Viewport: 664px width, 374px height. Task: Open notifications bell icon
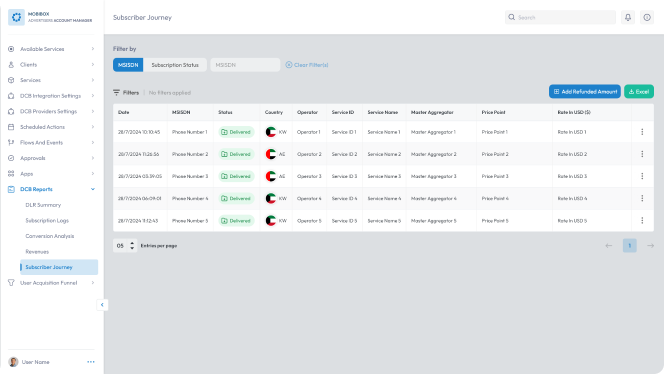tap(628, 17)
